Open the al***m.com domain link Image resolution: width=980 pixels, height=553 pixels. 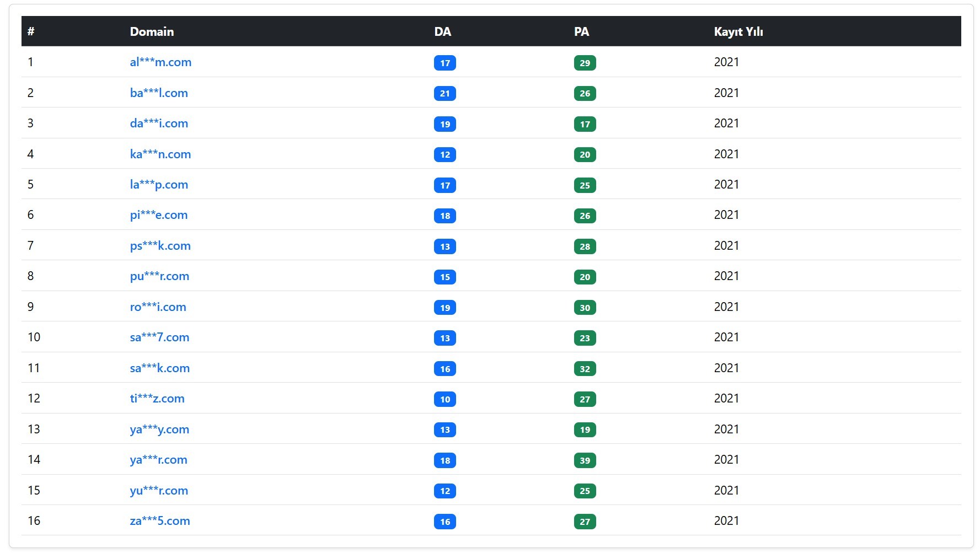click(160, 62)
